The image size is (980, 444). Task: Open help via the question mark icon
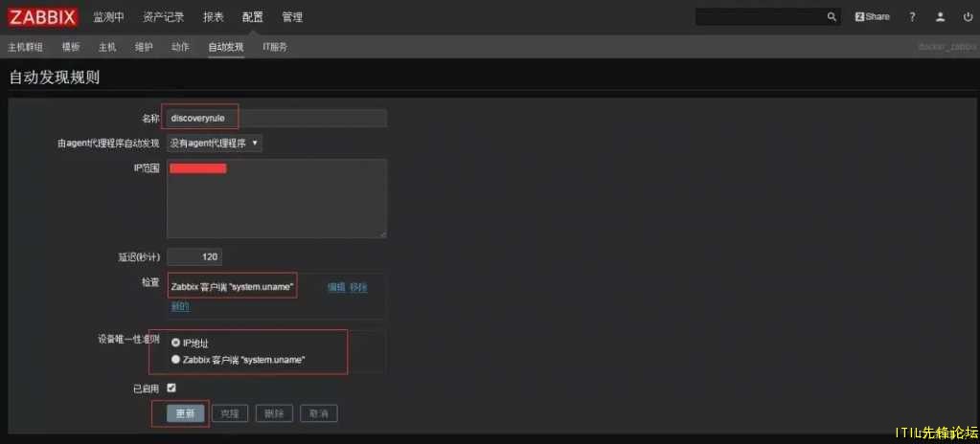(913, 17)
